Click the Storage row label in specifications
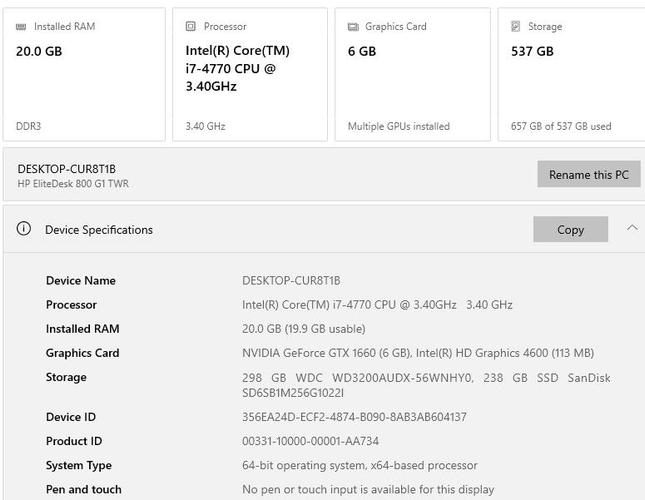 (66, 377)
